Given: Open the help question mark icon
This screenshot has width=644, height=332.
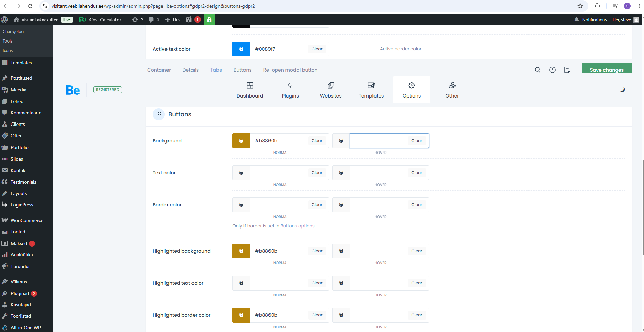Looking at the screenshot, I should tap(552, 70).
